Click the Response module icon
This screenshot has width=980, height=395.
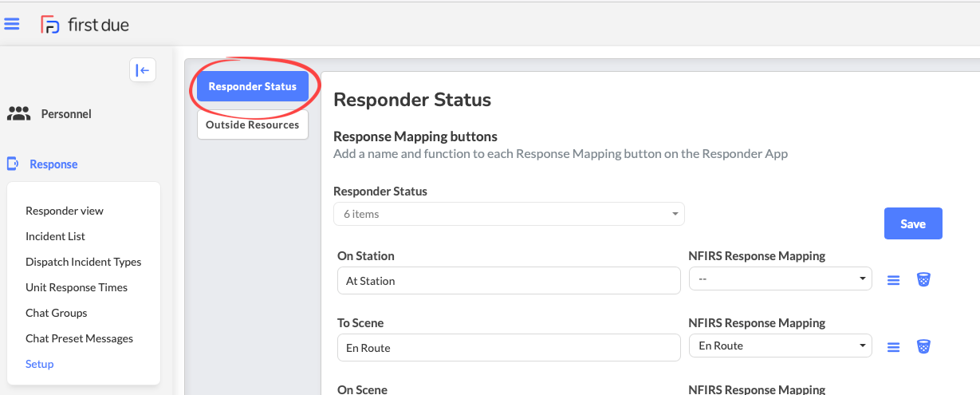pos(12,164)
